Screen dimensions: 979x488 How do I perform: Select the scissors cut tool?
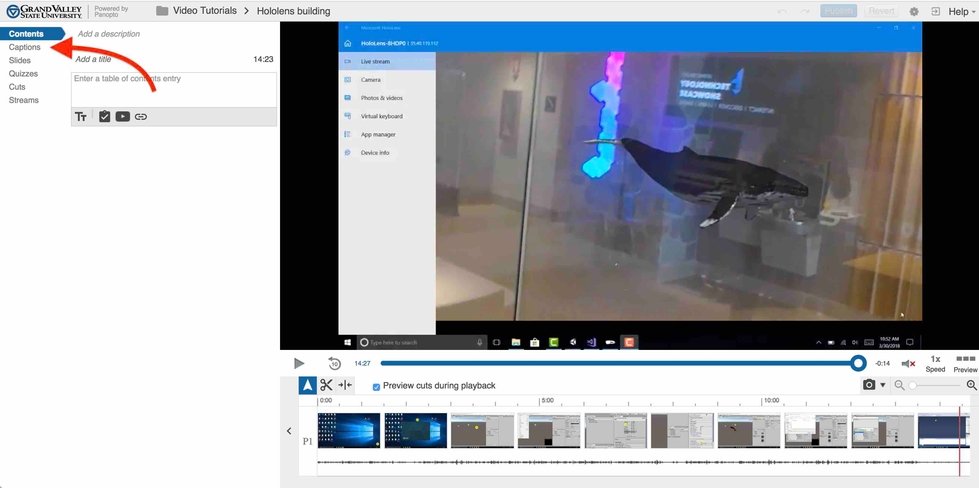[326, 385]
